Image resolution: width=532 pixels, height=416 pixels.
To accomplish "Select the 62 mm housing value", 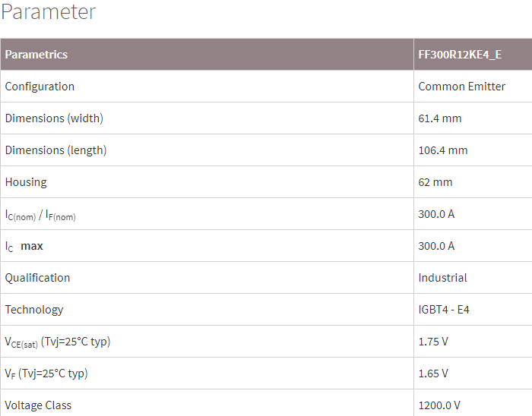I will (435, 182).
